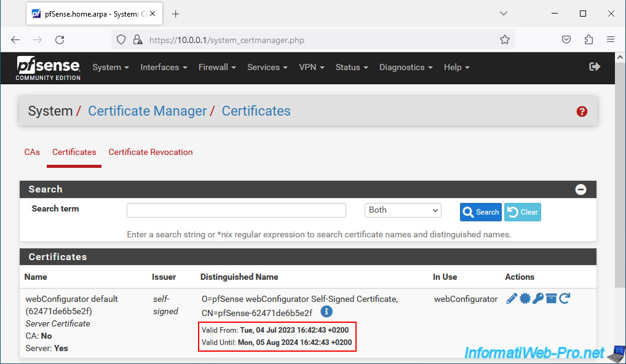The image size is (626, 364).
Task: Select the Issuer column header
Action: coord(164,277)
